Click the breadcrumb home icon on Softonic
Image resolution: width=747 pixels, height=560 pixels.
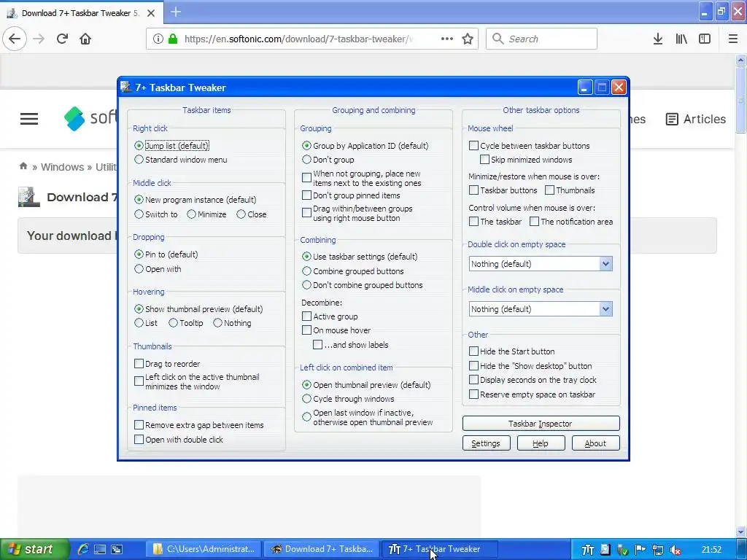(23, 166)
